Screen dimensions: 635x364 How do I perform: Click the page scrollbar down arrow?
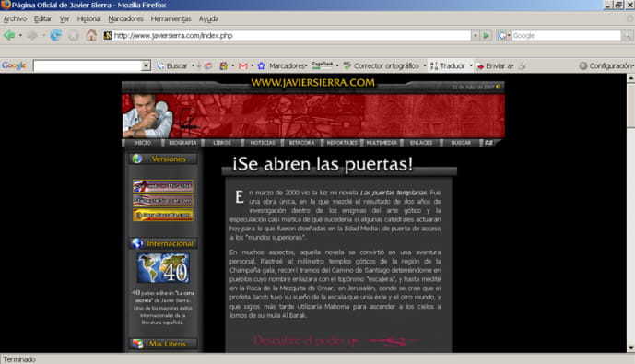coord(630,348)
